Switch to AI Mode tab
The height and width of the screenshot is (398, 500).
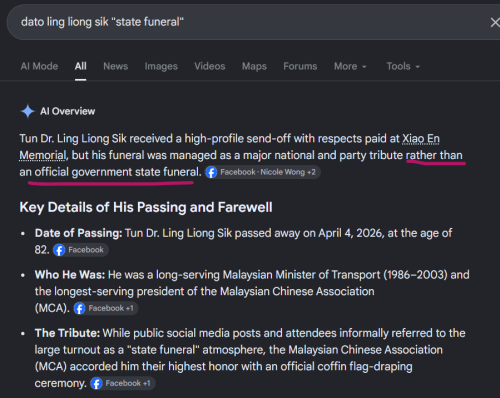tap(39, 66)
